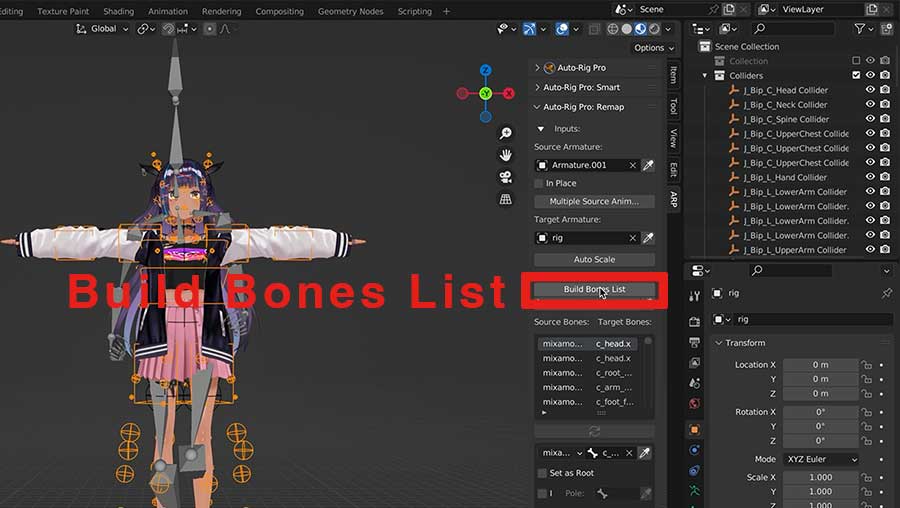This screenshot has height=508, width=900.
Task: Switch perspective/orthographic grid icon
Action: [x=506, y=199]
